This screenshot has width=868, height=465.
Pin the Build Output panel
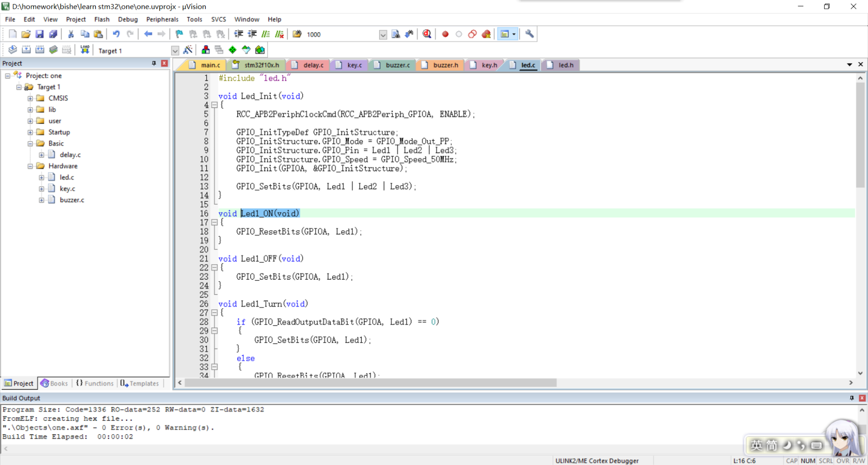point(852,398)
